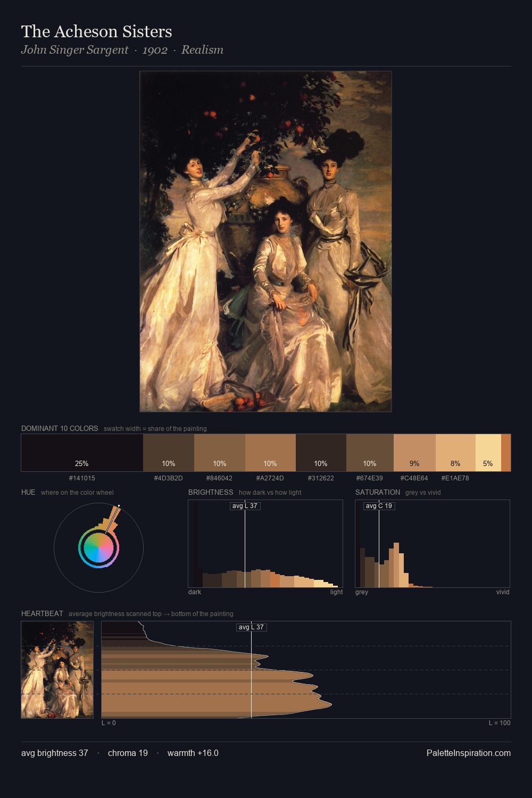Select the dark brown swatch above #4D3B2D

pos(169,453)
